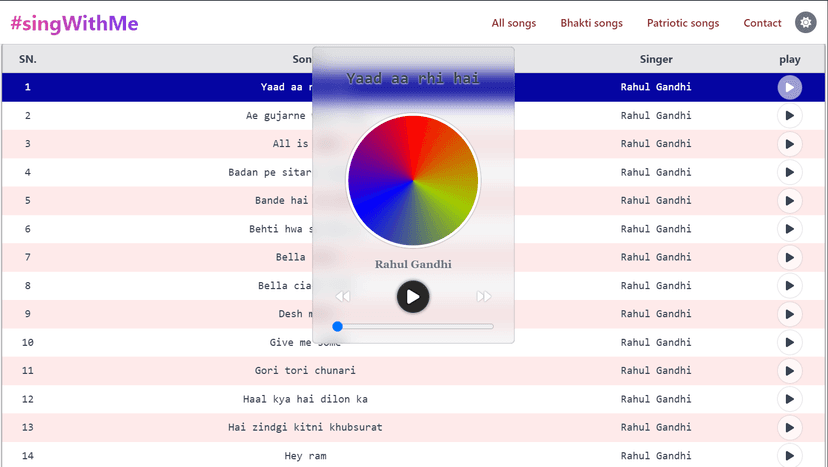Open the All songs page
Image resolution: width=828 pixels, height=467 pixels.
click(x=514, y=23)
